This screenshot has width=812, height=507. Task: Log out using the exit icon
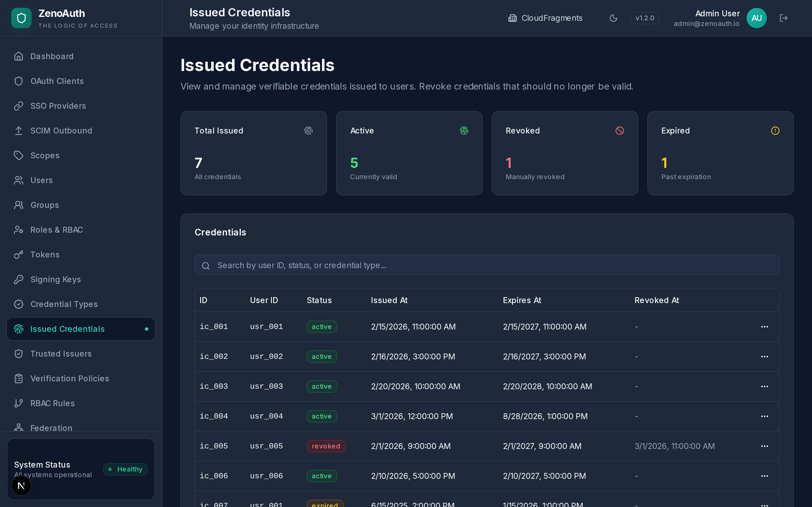784,18
